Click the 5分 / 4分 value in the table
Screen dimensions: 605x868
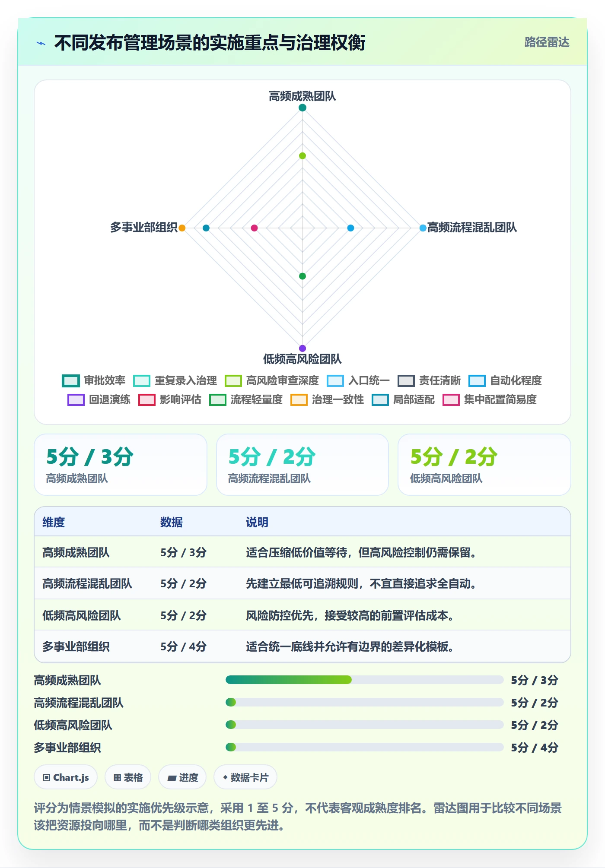click(x=184, y=646)
